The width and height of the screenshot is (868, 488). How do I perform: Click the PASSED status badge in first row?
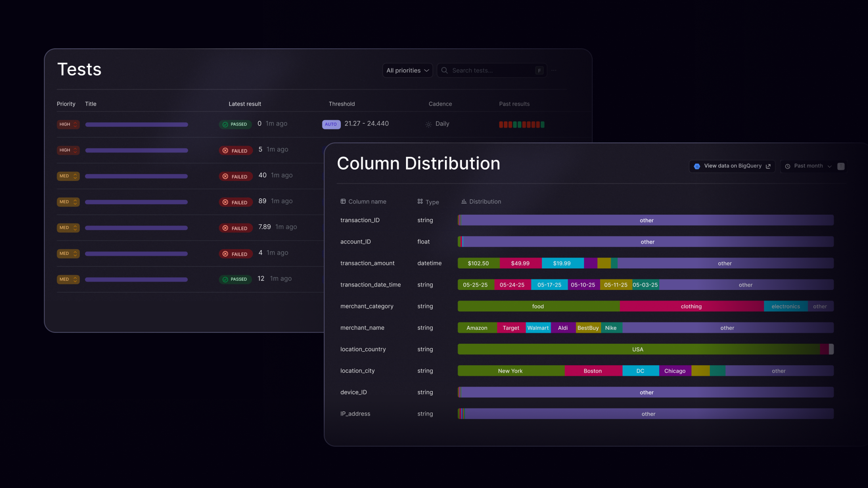[235, 124]
